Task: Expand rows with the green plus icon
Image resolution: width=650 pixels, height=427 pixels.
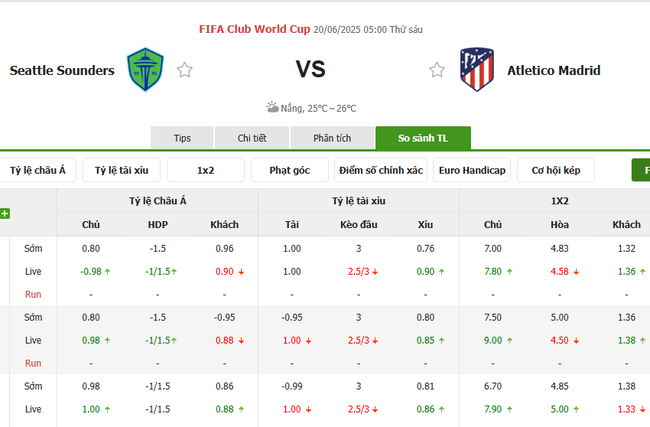Action: point(5,213)
